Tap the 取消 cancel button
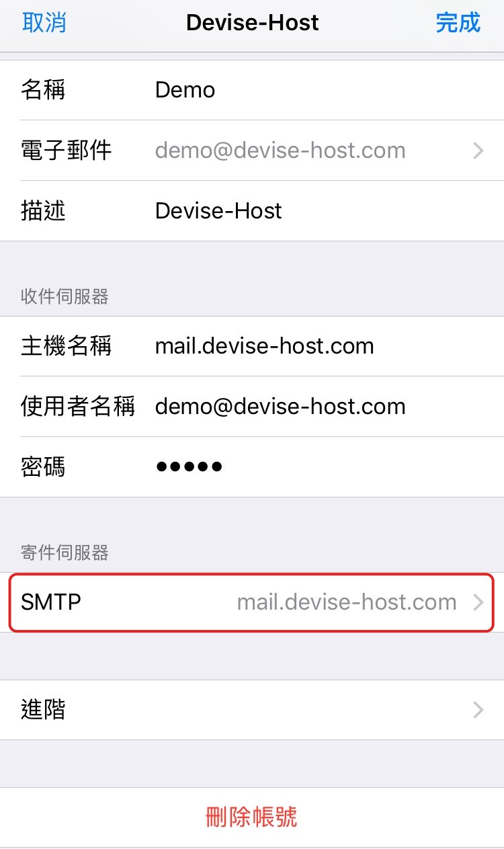Viewport: 504px width, 849px height. point(44,23)
